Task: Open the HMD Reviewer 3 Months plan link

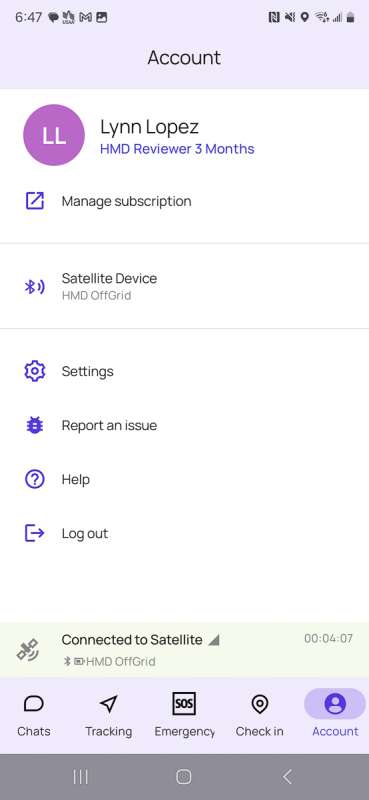Action: pos(177,149)
